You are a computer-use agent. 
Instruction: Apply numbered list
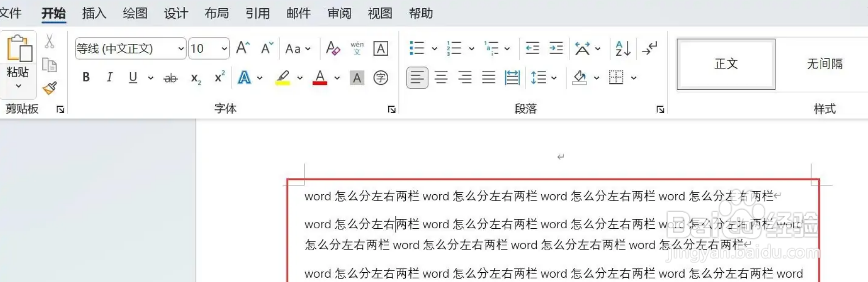[454, 48]
